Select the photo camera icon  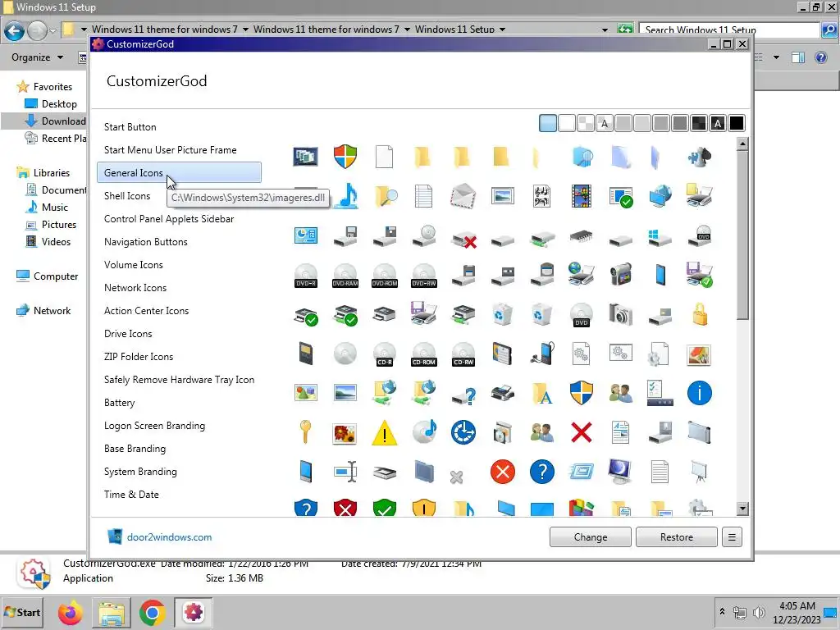click(x=620, y=314)
